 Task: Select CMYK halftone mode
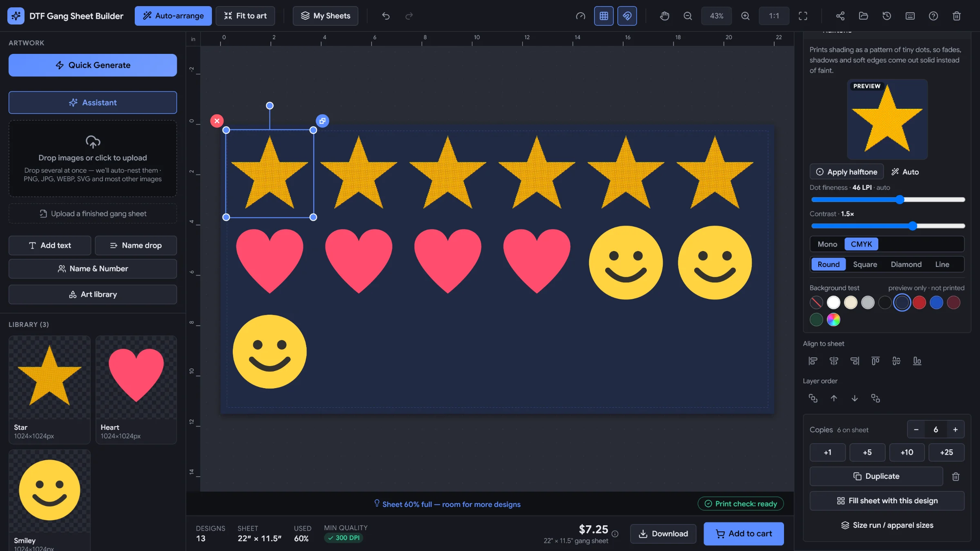861,244
